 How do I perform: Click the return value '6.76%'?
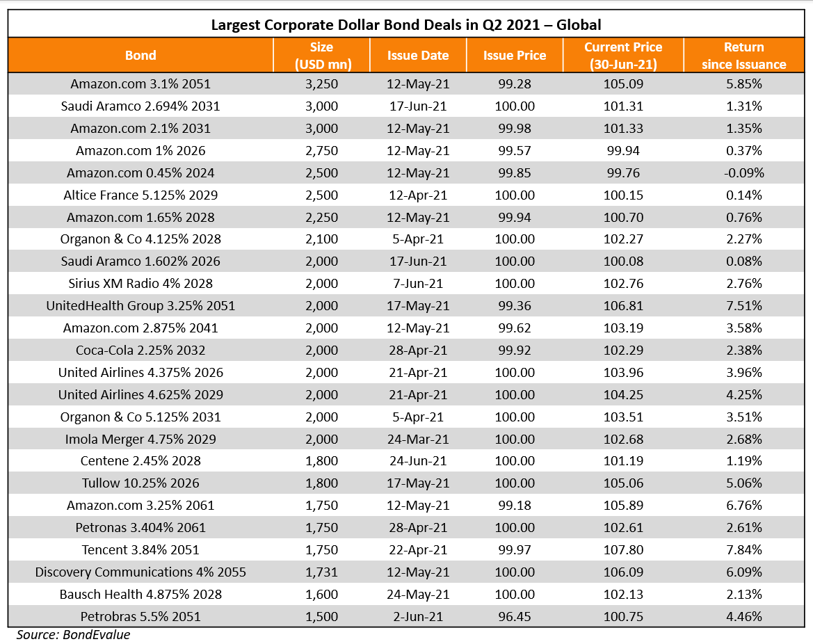[744, 506]
